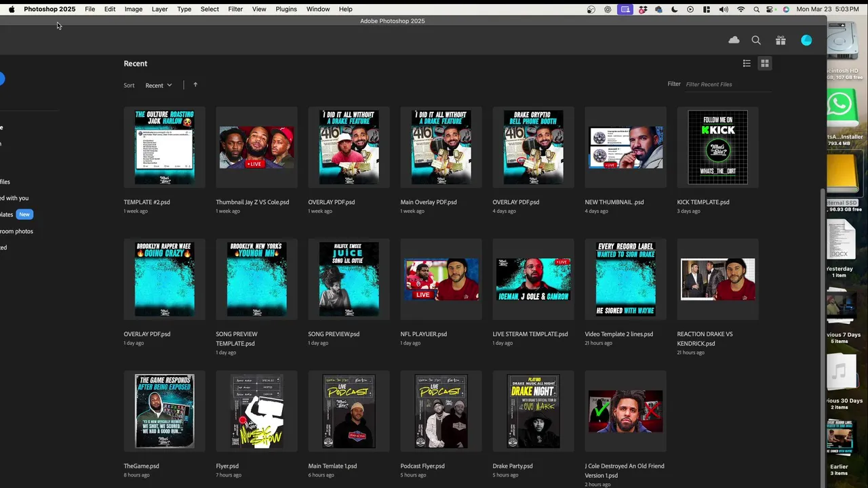Open the Help menu
The height and width of the screenshot is (488, 868).
345,9
